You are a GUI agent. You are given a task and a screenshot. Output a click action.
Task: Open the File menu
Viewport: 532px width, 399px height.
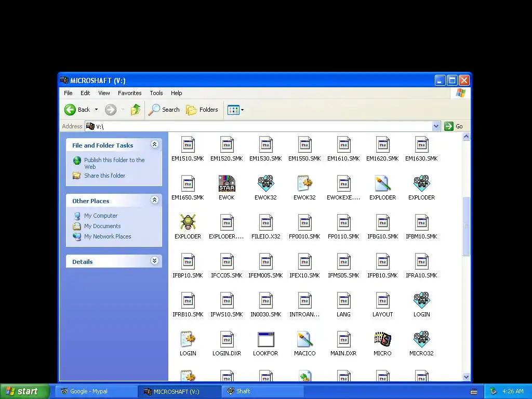[68, 93]
